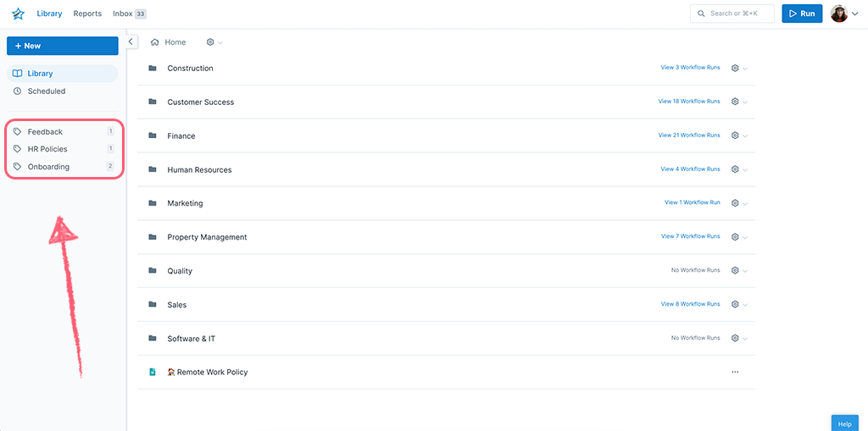Click the Inbox 33 count badge

point(140,14)
